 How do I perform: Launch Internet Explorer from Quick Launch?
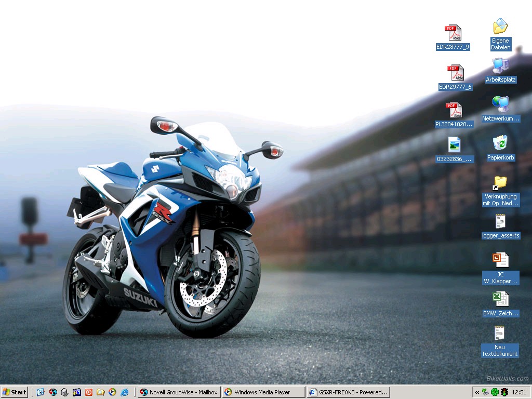125,392
